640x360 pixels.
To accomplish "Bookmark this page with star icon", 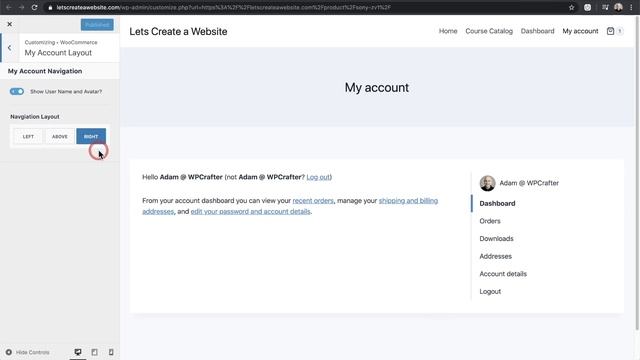I will point(571,7).
